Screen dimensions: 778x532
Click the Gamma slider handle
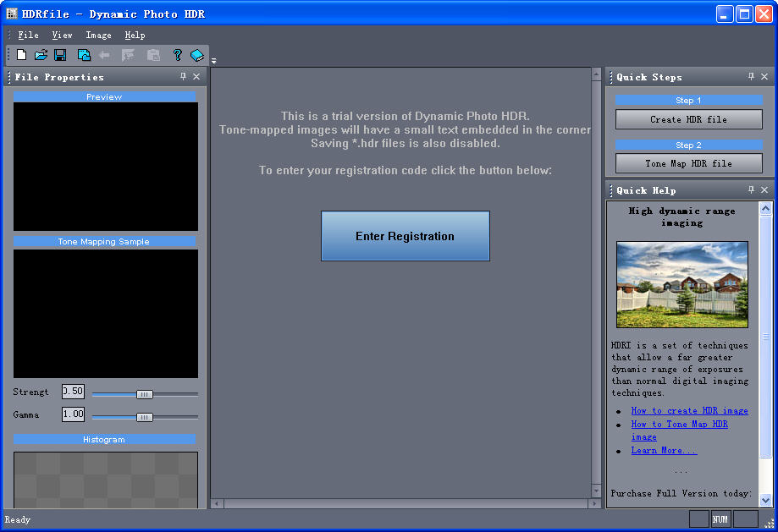click(145, 417)
